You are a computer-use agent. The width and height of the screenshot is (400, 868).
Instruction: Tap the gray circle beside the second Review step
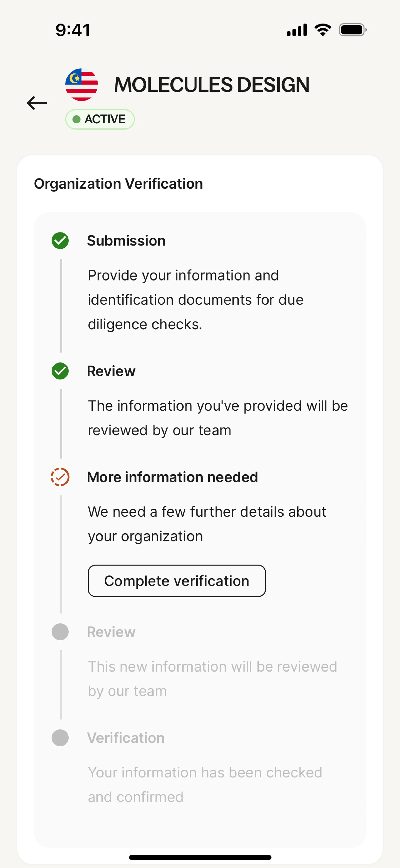(60, 632)
